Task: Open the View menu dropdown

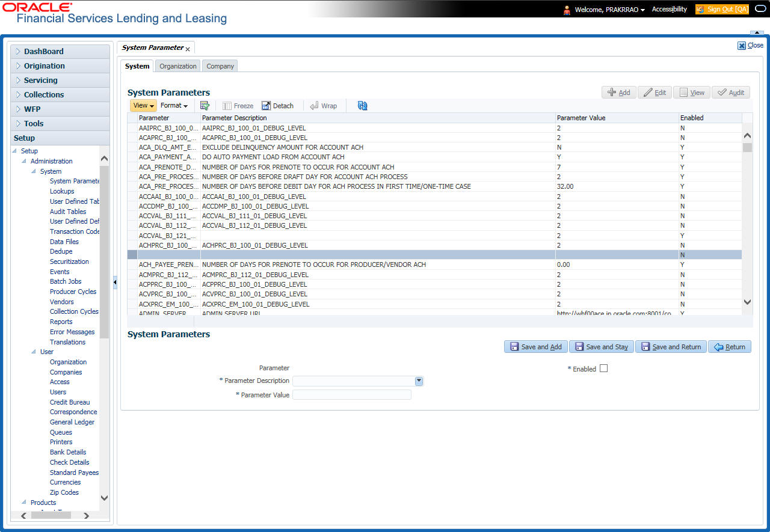Action: pos(143,106)
